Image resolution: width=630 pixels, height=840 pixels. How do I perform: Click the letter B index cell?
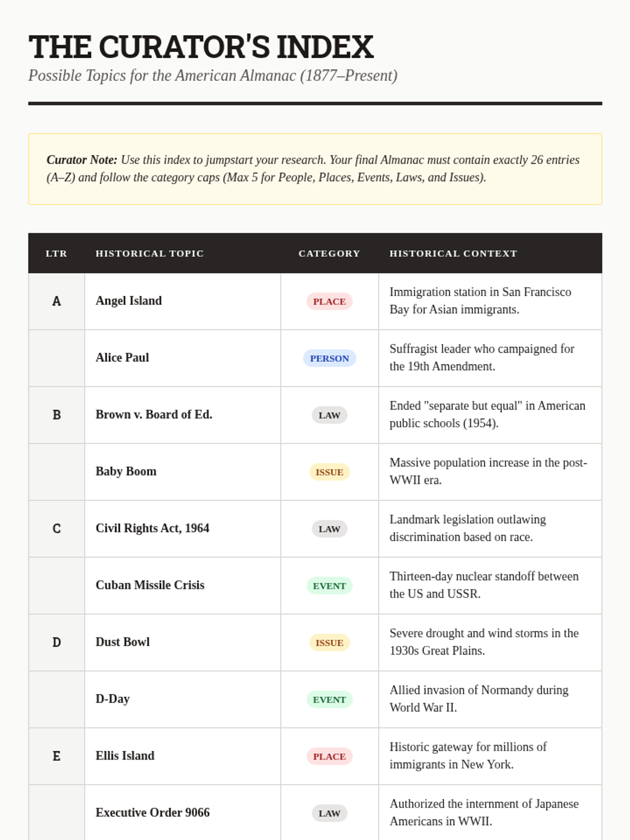(x=57, y=415)
